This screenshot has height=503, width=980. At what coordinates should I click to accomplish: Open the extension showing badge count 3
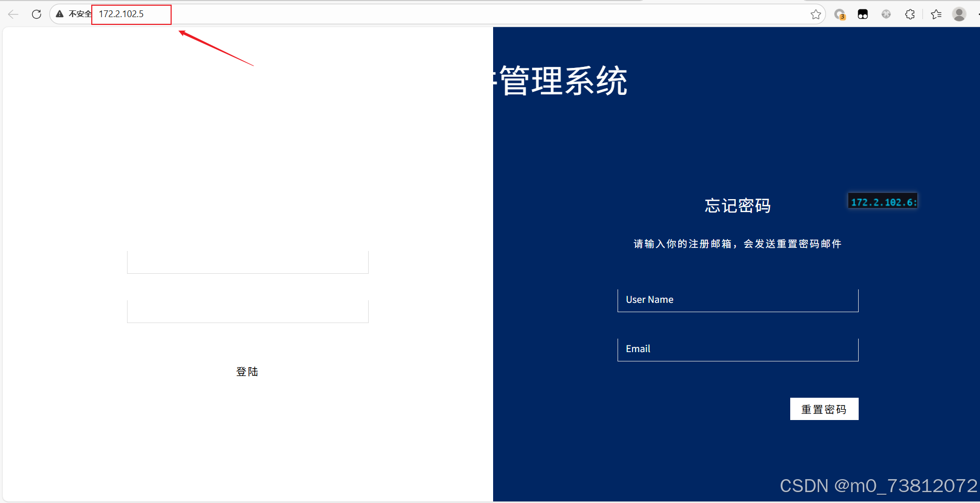pyautogui.click(x=839, y=14)
